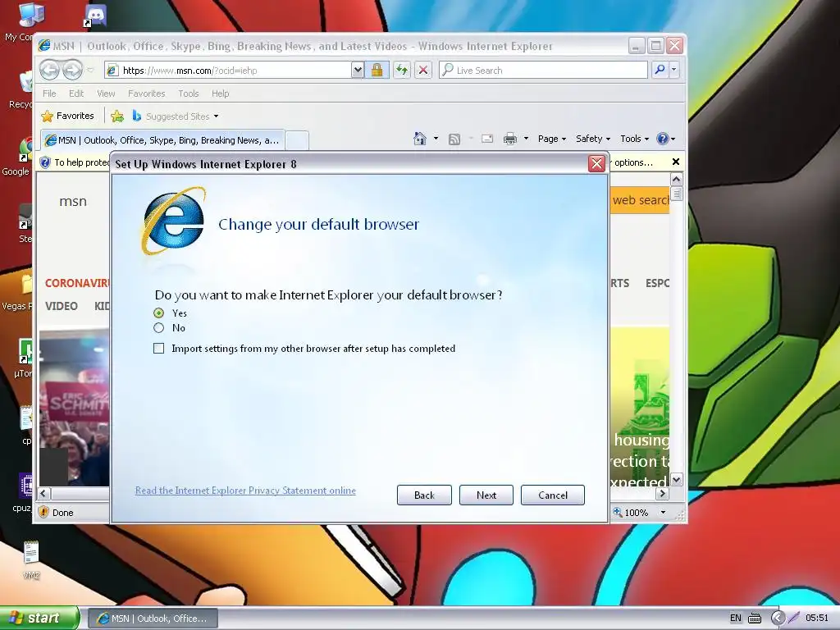Open the address bar URL dropdown
The image size is (840, 630).
tap(358, 71)
